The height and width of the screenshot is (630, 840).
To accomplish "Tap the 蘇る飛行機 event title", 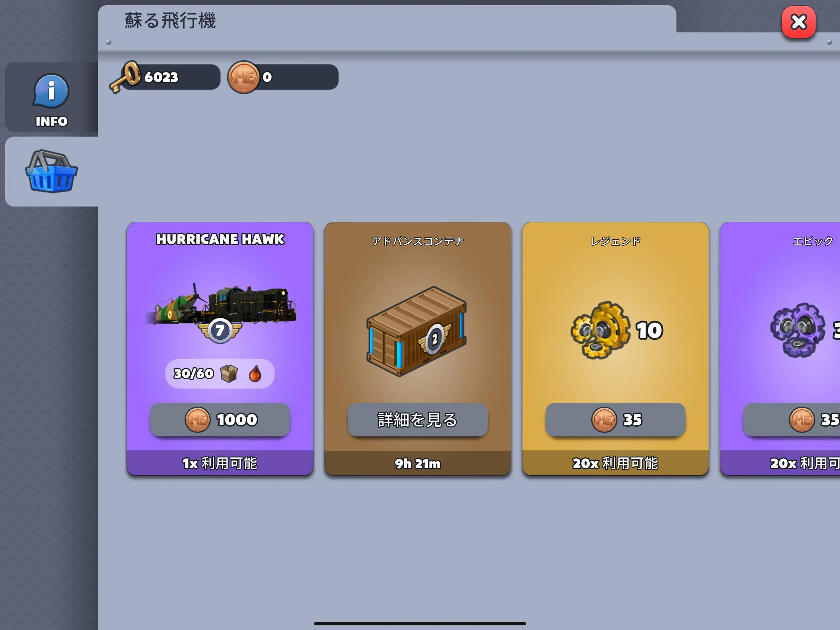I will click(x=170, y=21).
